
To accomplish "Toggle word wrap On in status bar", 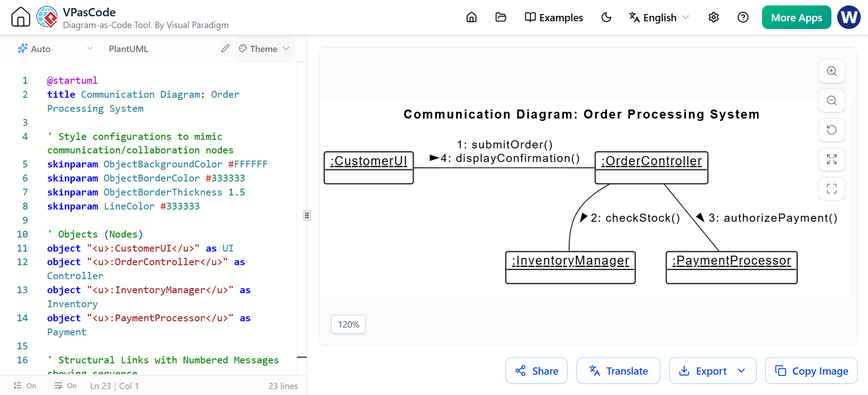I will tap(66, 385).
